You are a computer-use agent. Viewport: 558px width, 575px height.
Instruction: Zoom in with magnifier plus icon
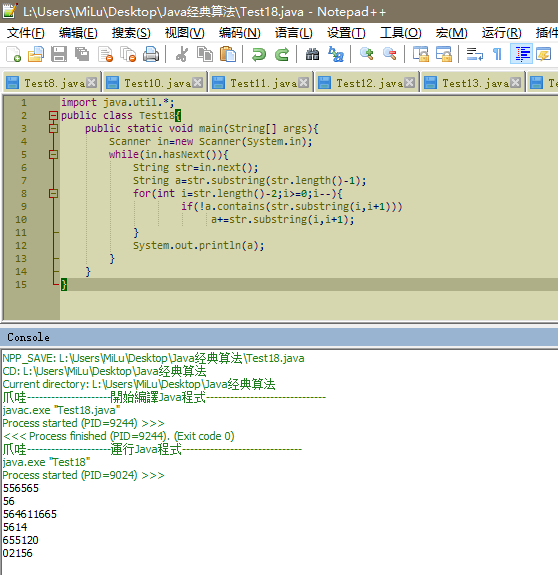(x=366, y=54)
